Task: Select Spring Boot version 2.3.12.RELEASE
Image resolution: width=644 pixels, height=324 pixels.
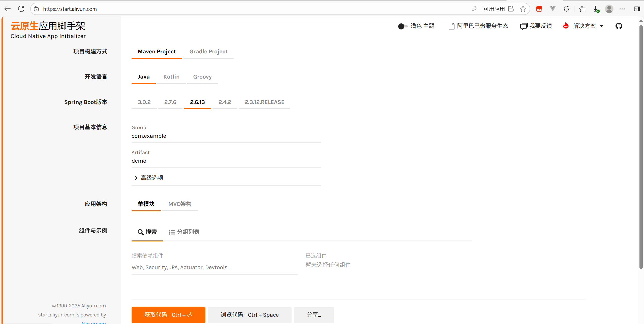Action: pos(264,102)
